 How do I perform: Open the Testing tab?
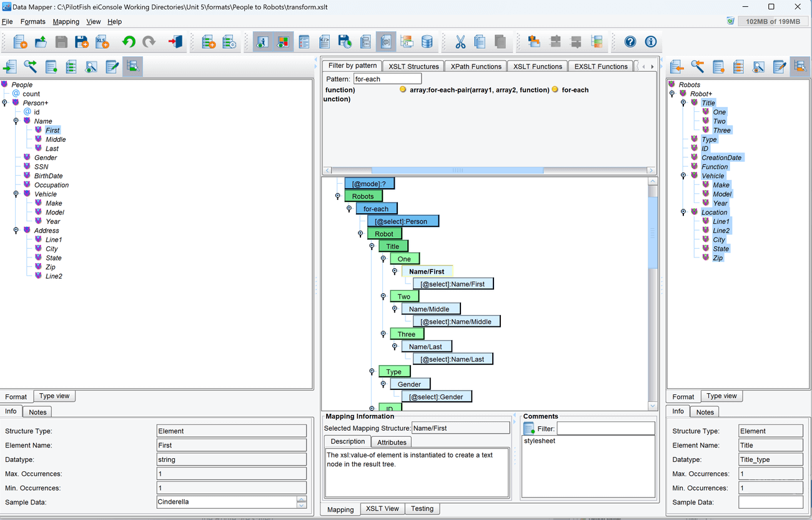pyautogui.click(x=422, y=509)
